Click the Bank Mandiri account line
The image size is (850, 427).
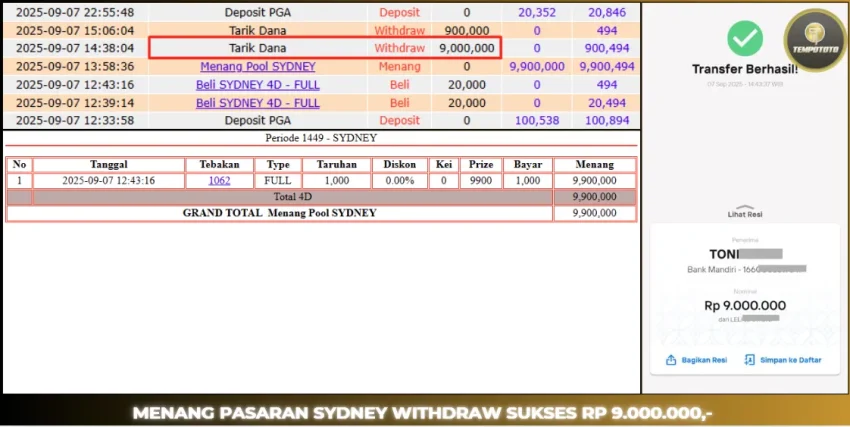pos(746,269)
